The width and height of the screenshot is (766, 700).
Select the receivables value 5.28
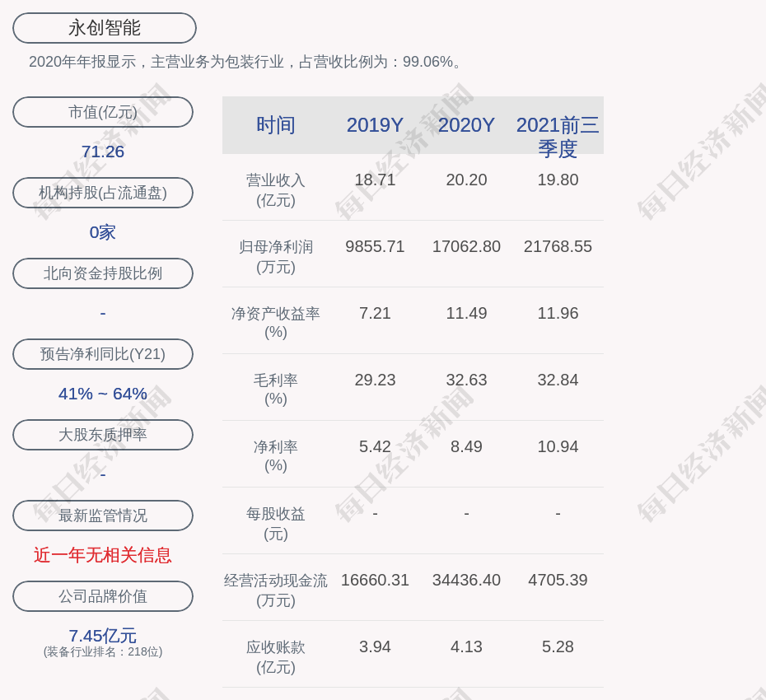click(x=558, y=646)
